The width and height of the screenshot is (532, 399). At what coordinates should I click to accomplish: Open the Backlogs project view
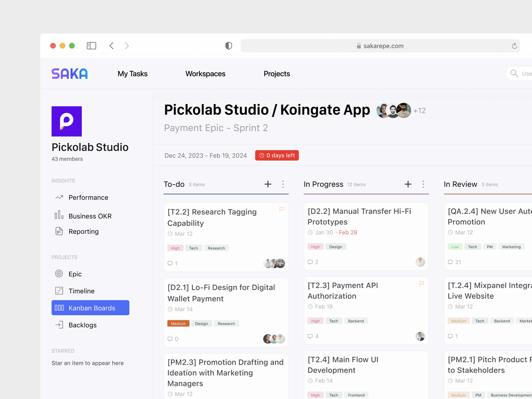[x=82, y=325]
